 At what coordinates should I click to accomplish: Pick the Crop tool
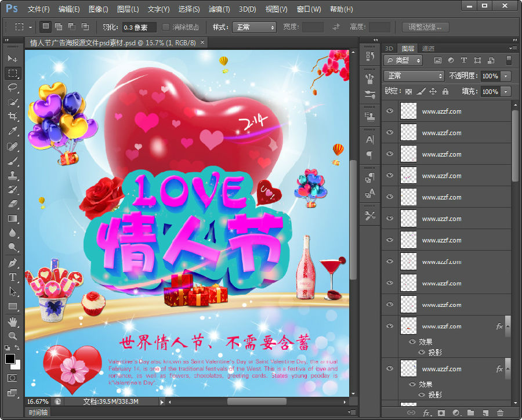(12, 116)
